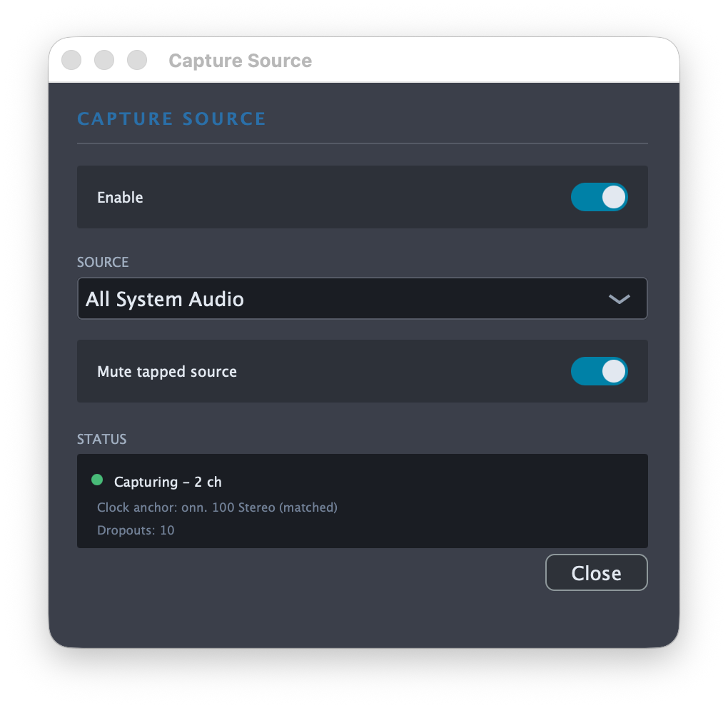Click the STATUS section label

[x=101, y=439]
